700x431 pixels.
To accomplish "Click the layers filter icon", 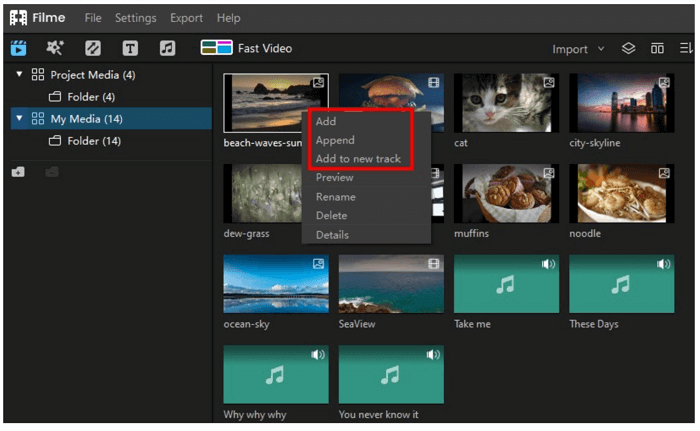I will pyautogui.click(x=629, y=48).
